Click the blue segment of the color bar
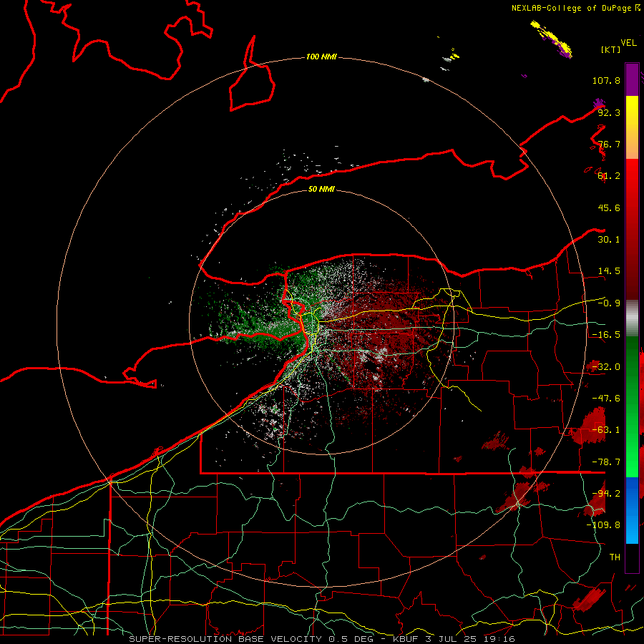The height and width of the screenshot is (644, 644). pyautogui.click(x=632, y=510)
